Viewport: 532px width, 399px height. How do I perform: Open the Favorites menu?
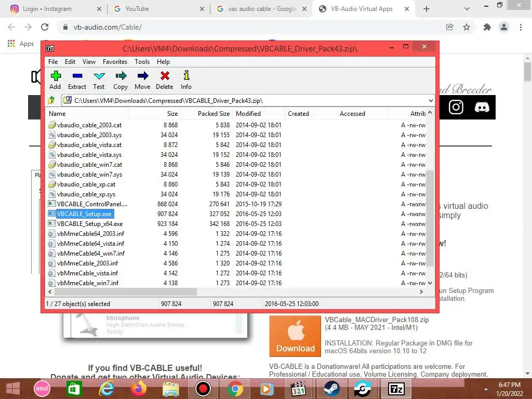point(115,62)
